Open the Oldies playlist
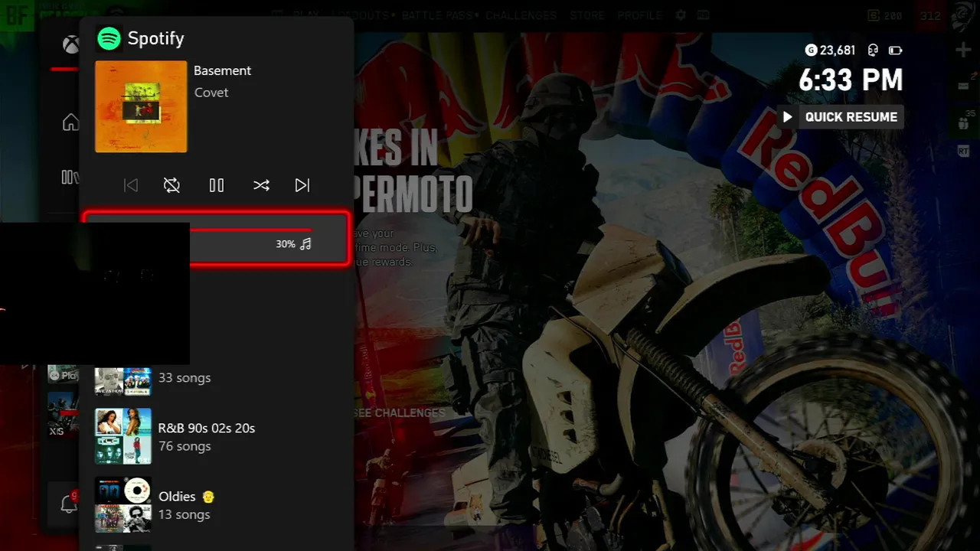Screen dimensions: 980x551 coord(217,505)
